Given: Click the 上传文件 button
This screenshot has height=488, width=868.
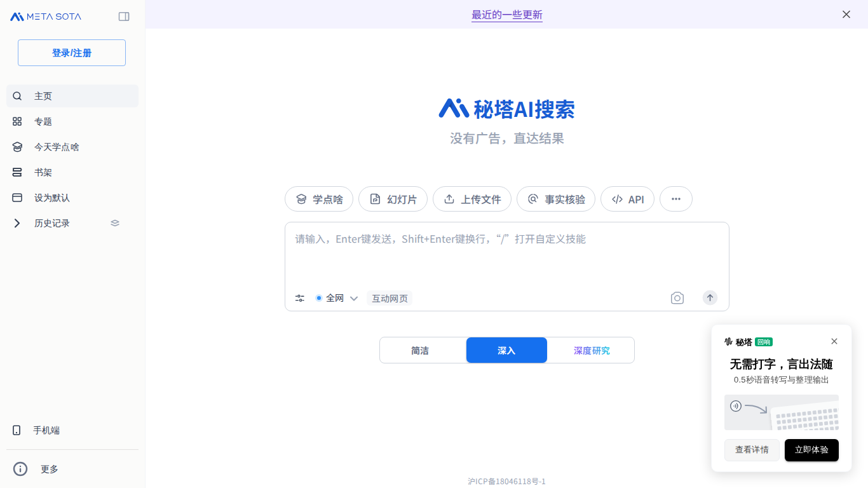Looking at the screenshot, I should [x=472, y=199].
